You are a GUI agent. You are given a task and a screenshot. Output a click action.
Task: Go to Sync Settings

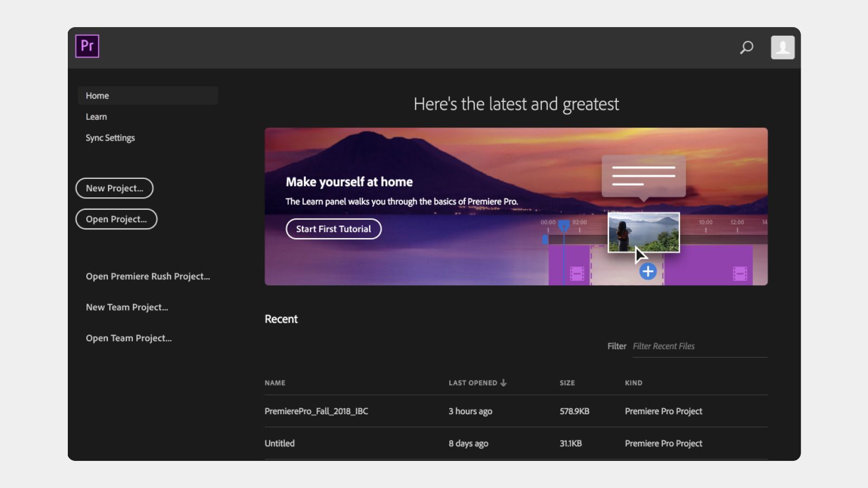click(x=110, y=138)
